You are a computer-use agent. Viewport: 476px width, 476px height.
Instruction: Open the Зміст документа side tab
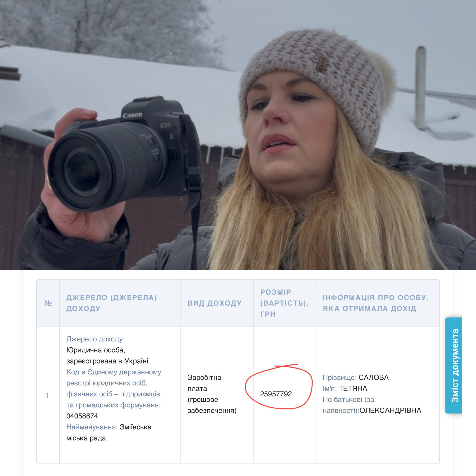[453, 365]
